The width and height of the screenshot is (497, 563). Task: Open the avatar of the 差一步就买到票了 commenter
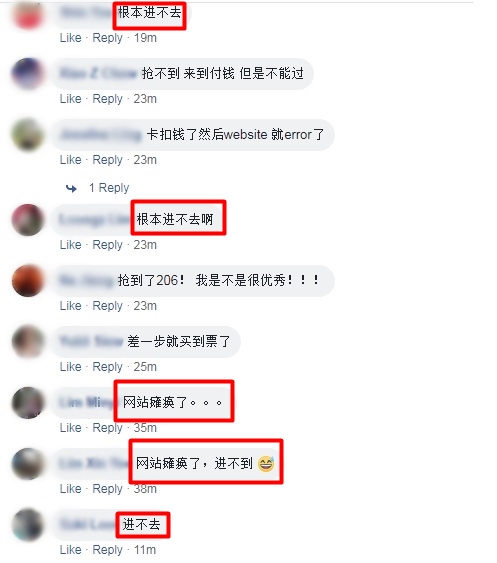[x=28, y=341]
